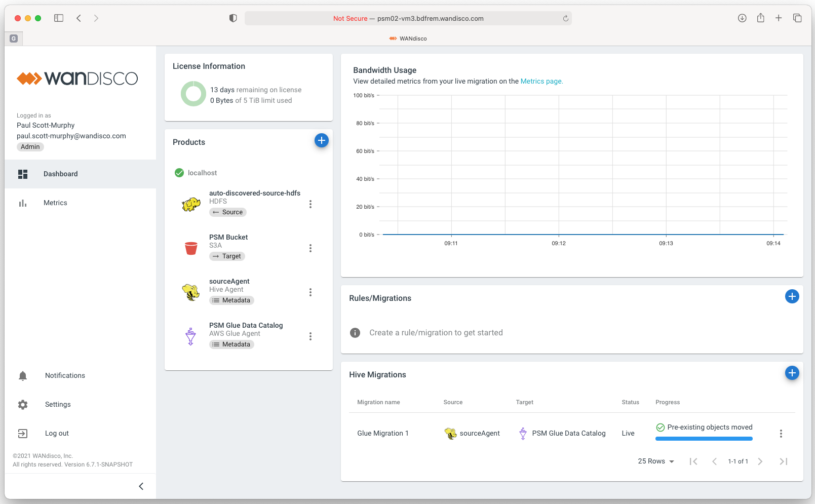Screen dimensions: 815x504
Task: Open the Notifications bell icon
Action: coord(23,376)
